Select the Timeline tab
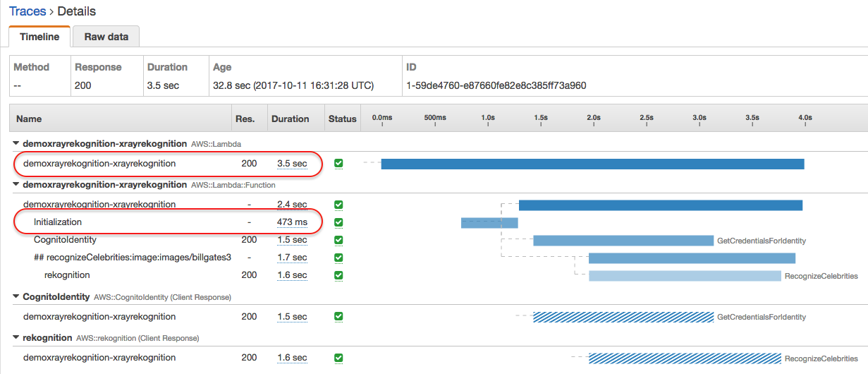Viewport: 868px width, 374px height. coord(39,36)
